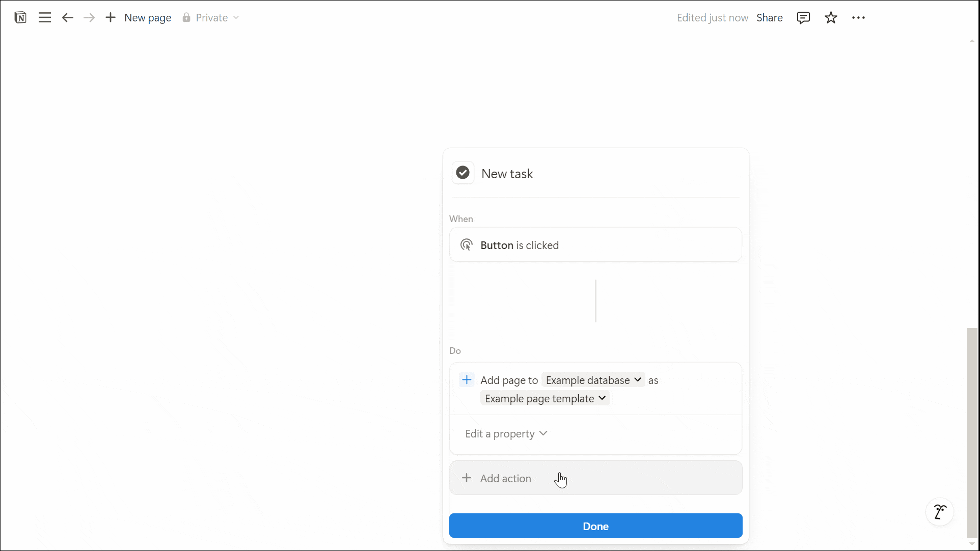Edit the New task button name

point(507,174)
